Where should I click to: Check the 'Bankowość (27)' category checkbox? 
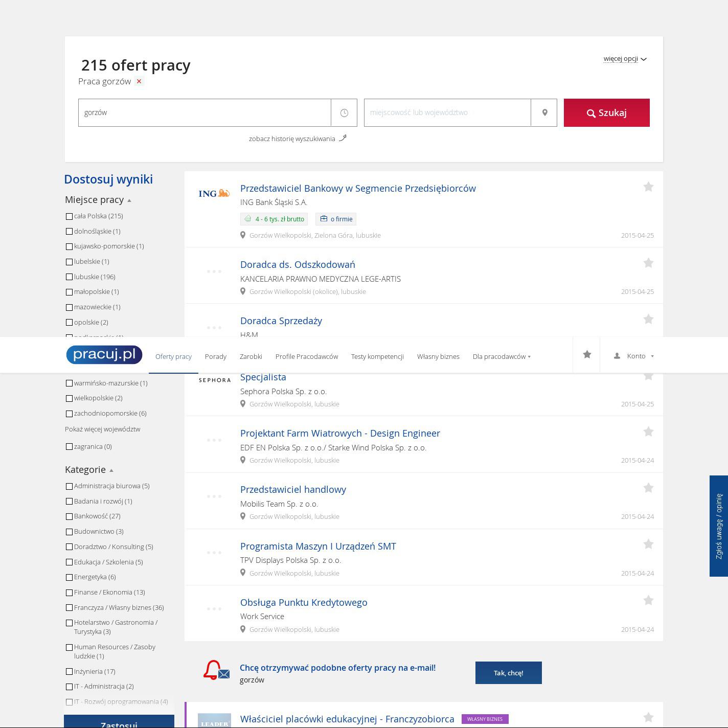coord(69,516)
